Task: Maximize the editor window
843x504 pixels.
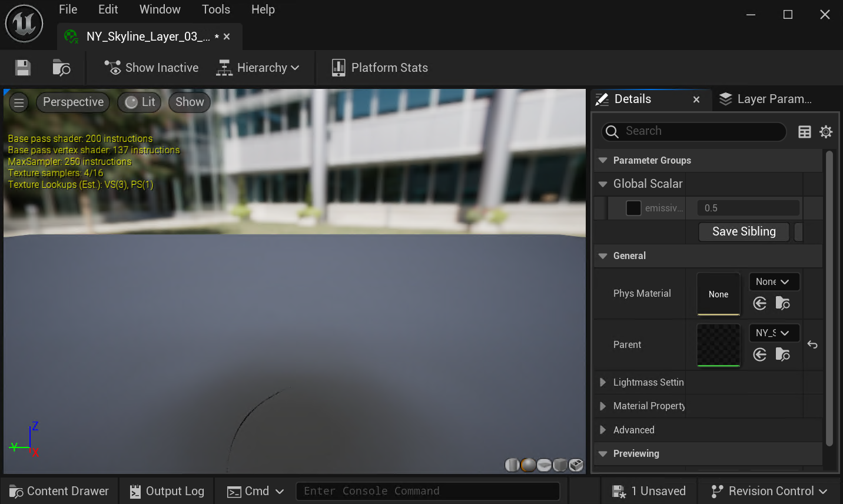Action: 788,15
